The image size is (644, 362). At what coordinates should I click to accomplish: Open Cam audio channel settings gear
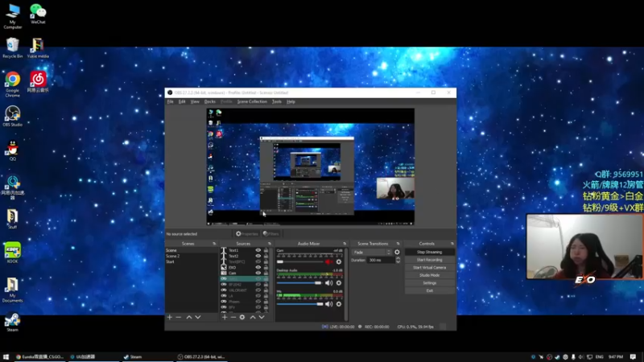point(339,262)
